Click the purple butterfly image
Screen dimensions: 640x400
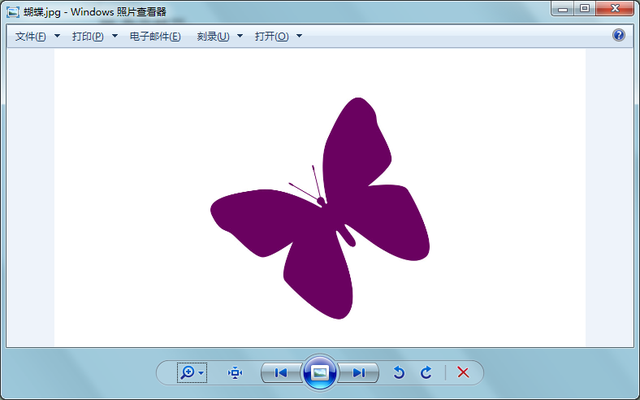[320, 208]
